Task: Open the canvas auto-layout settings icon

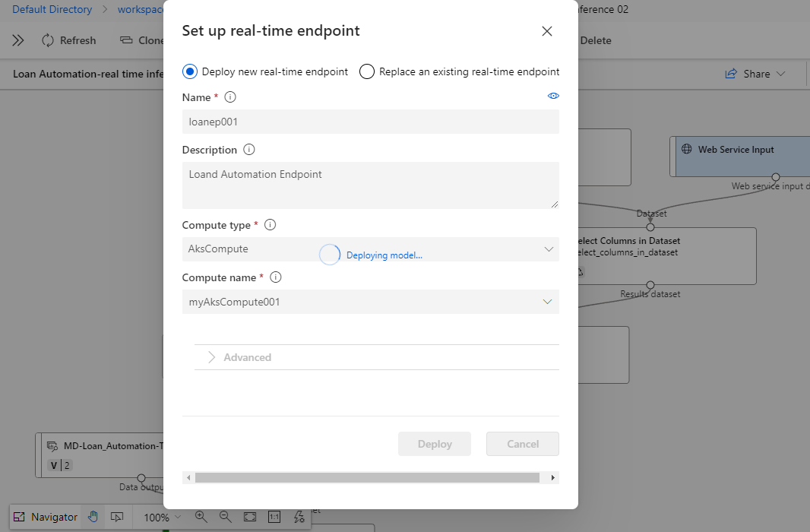Action: click(x=299, y=517)
